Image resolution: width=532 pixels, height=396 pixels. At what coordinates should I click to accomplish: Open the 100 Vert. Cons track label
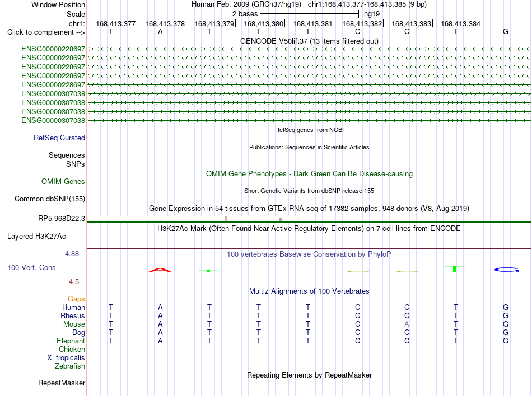(31, 267)
